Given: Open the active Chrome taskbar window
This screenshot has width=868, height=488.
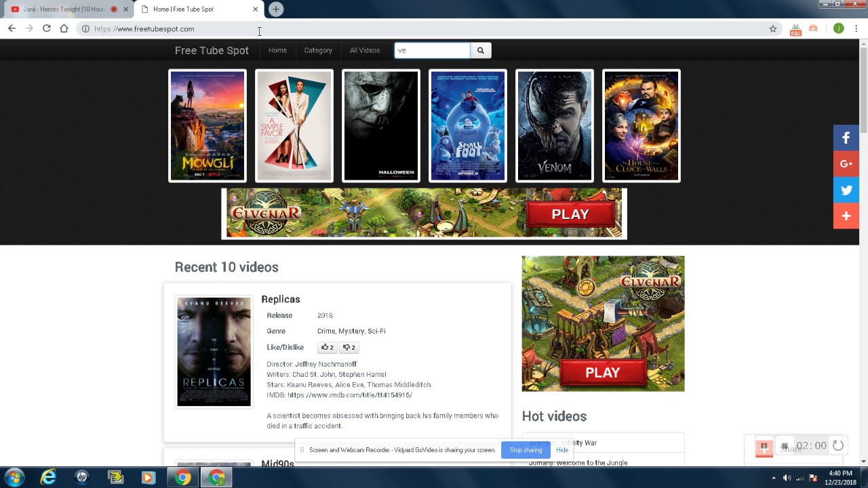Looking at the screenshot, I should [216, 477].
